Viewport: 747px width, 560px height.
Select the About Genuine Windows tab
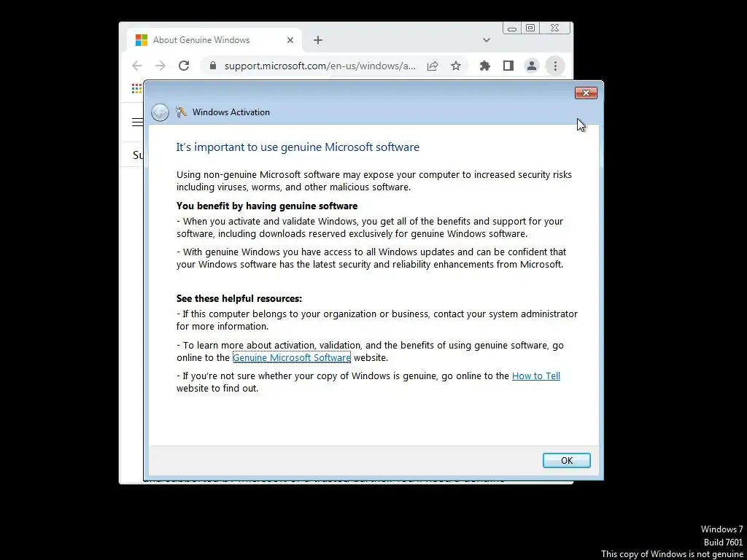click(214, 40)
